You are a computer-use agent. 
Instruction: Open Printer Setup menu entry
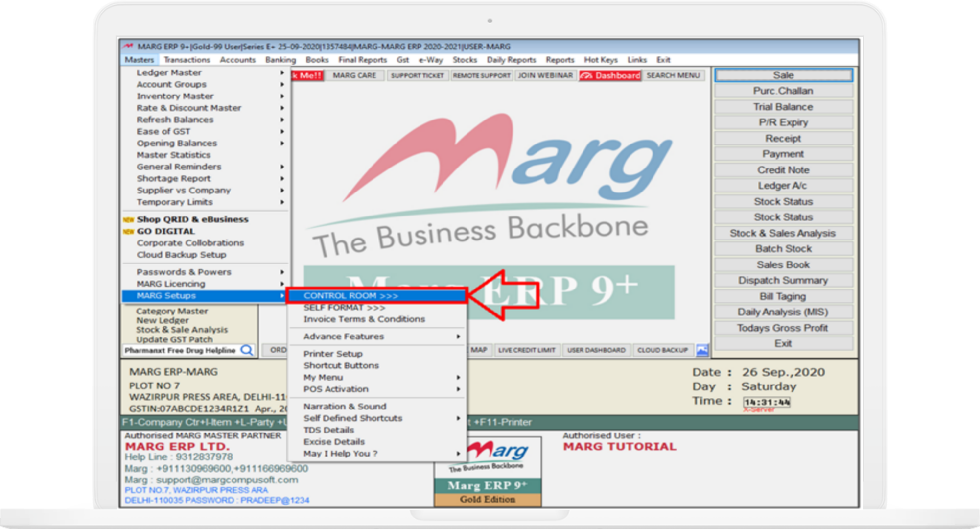click(x=333, y=354)
